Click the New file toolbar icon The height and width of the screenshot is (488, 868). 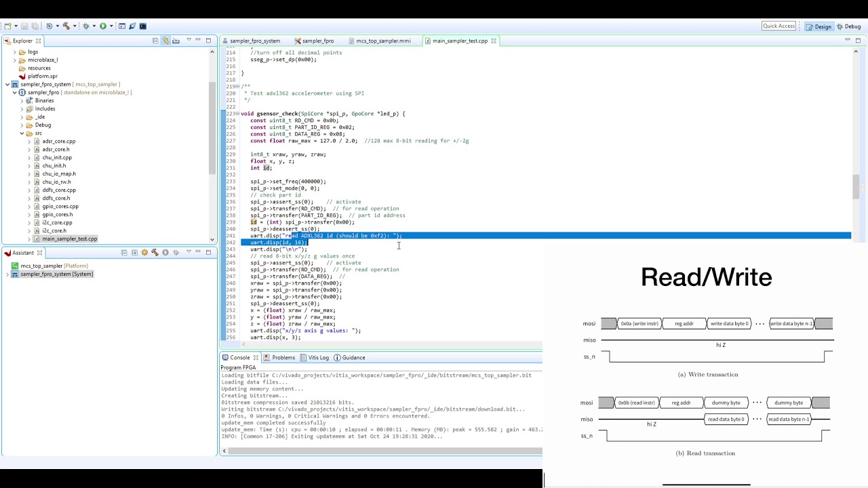pos(7,26)
